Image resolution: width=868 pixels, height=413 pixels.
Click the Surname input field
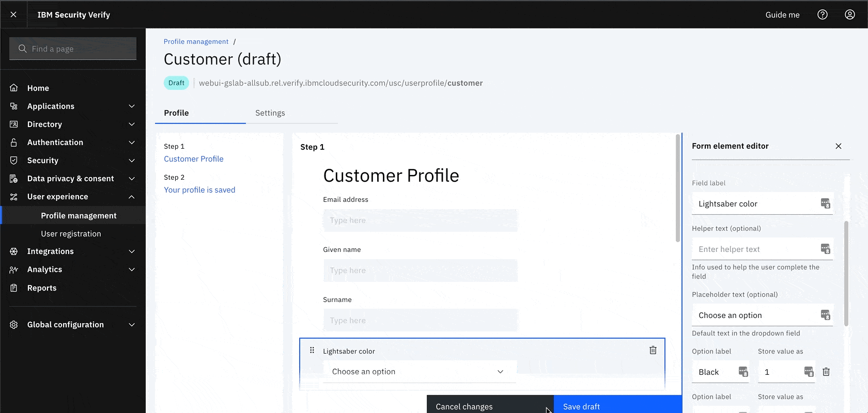coord(420,320)
